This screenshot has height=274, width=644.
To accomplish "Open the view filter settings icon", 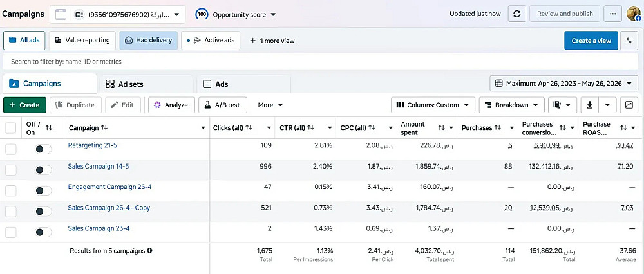I will 629,41.
